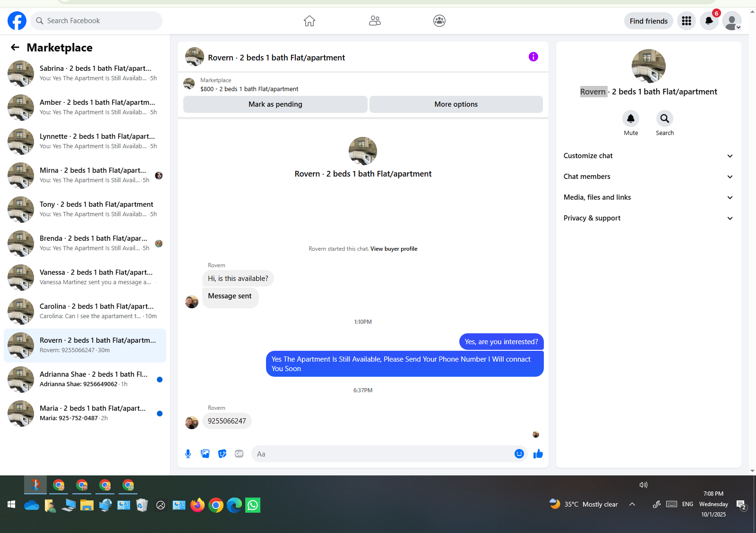This screenshot has height=533, width=756.
Task: Open Maria's unread conversation
Action: tap(85, 414)
